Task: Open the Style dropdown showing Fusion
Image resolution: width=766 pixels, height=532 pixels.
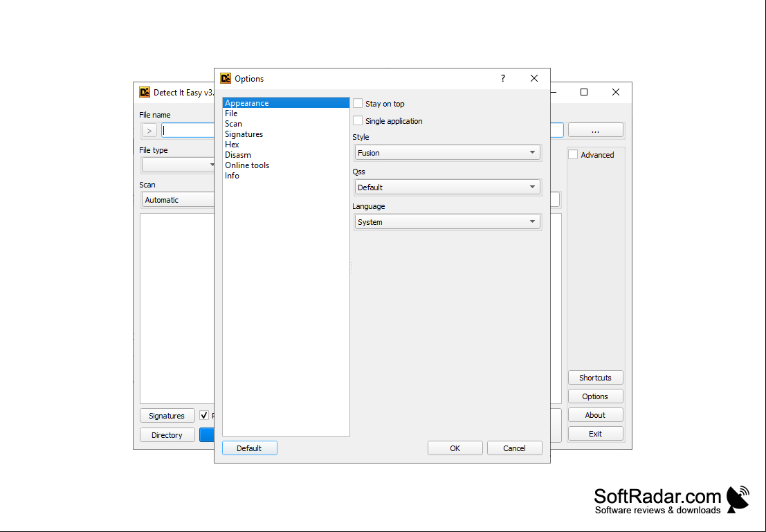Action: [447, 153]
